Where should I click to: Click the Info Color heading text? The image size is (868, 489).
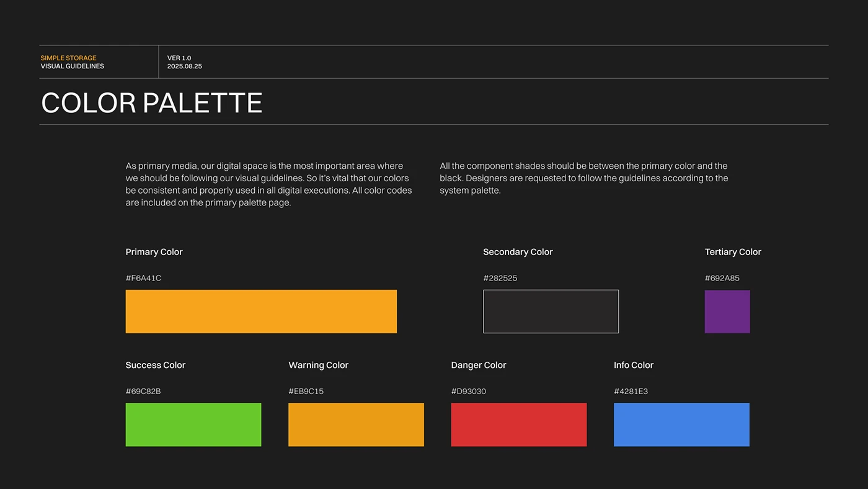point(633,365)
